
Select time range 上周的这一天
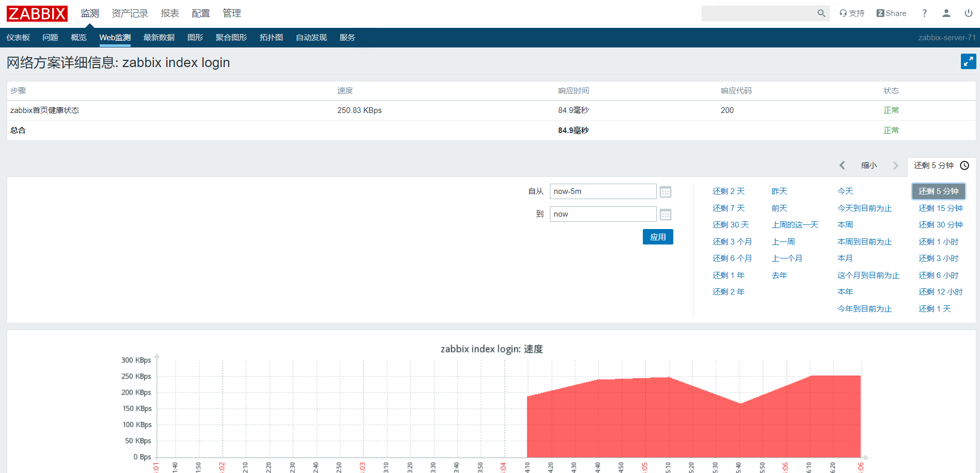pyautogui.click(x=795, y=225)
